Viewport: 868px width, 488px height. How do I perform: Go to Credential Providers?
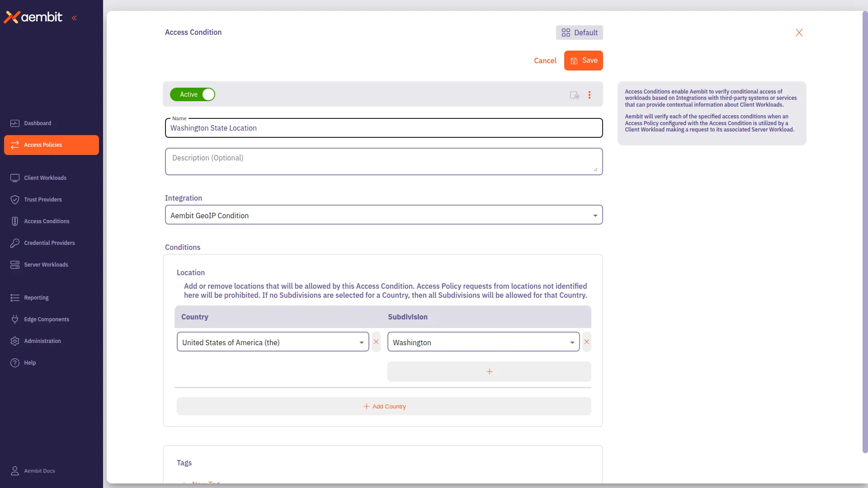coord(52,243)
